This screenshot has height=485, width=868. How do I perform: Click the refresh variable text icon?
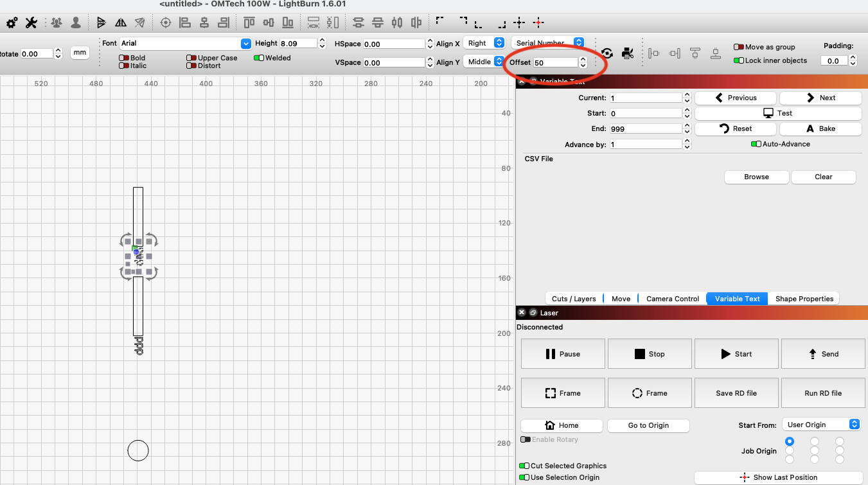coord(607,53)
